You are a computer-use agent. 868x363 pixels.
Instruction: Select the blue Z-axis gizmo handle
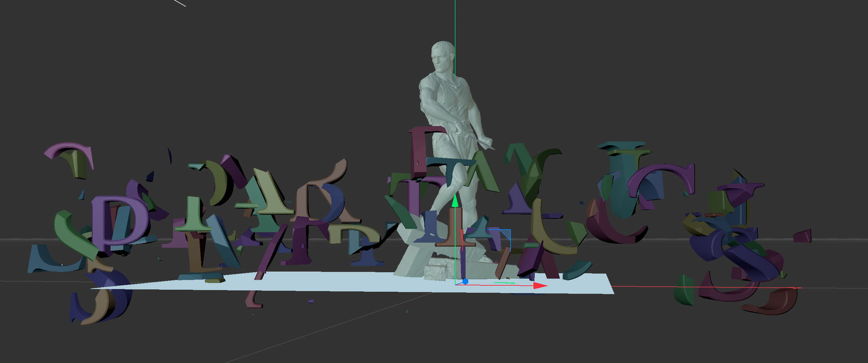(x=465, y=281)
